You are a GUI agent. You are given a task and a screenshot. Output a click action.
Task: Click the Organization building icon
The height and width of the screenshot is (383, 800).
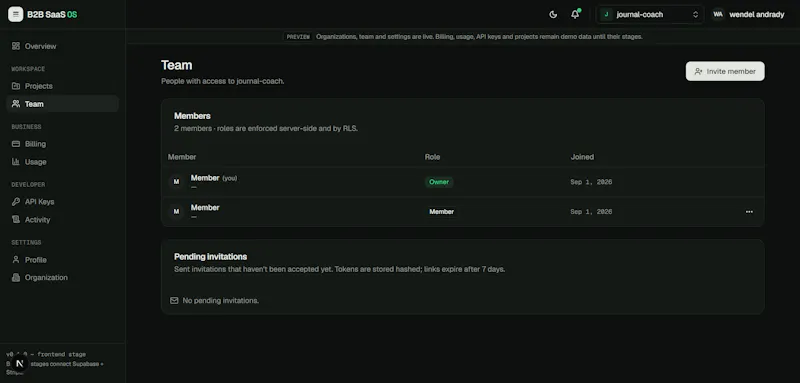(x=16, y=277)
